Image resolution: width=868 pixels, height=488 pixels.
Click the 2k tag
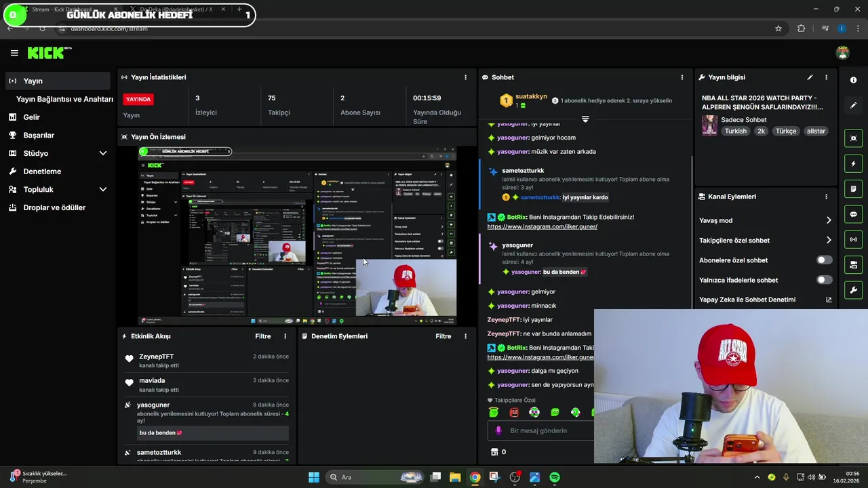pos(761,131)
